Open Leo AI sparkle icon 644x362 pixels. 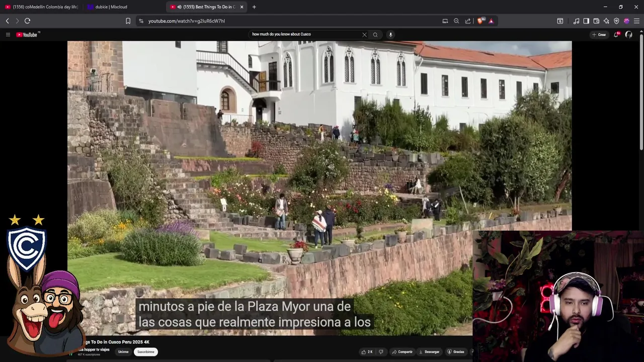coord(606,21)
